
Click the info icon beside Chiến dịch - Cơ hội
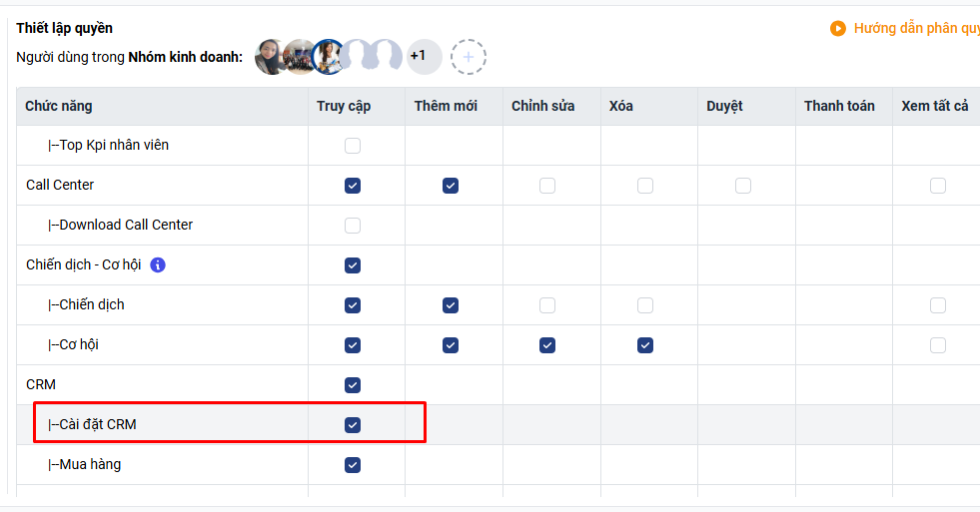click(157, 265)
